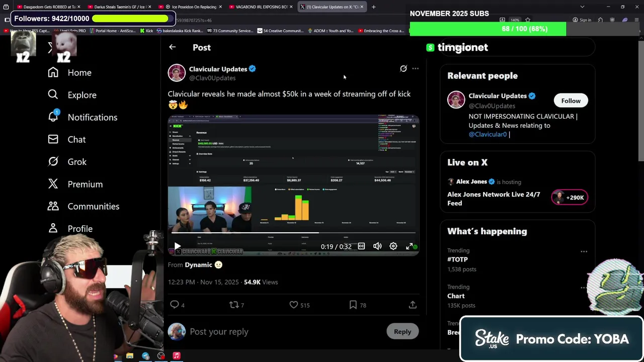The image size is (644, 362).
Task: Open the Clavicular Updates author name on post
Action: pyautogui.click(x=218, y=69)
